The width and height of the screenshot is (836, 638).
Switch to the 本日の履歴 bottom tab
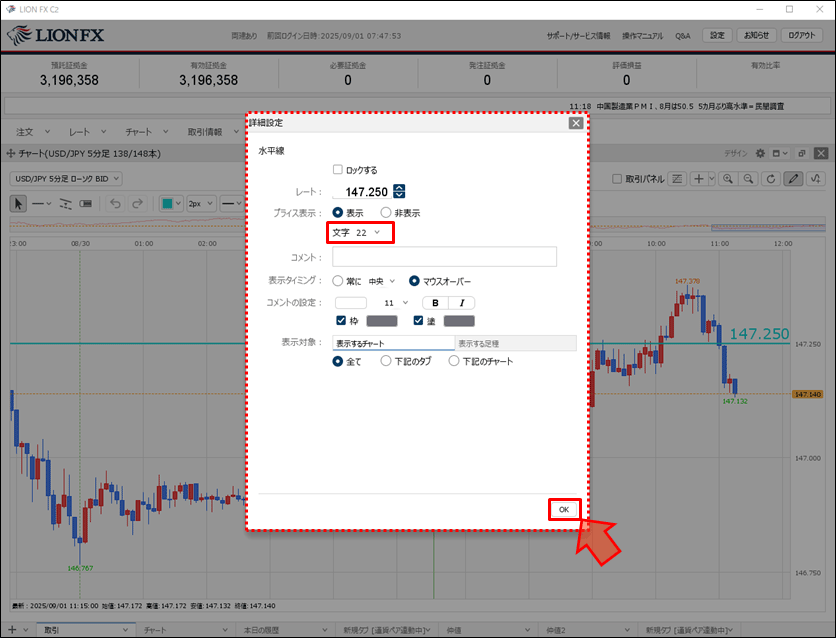click(285, 630)
